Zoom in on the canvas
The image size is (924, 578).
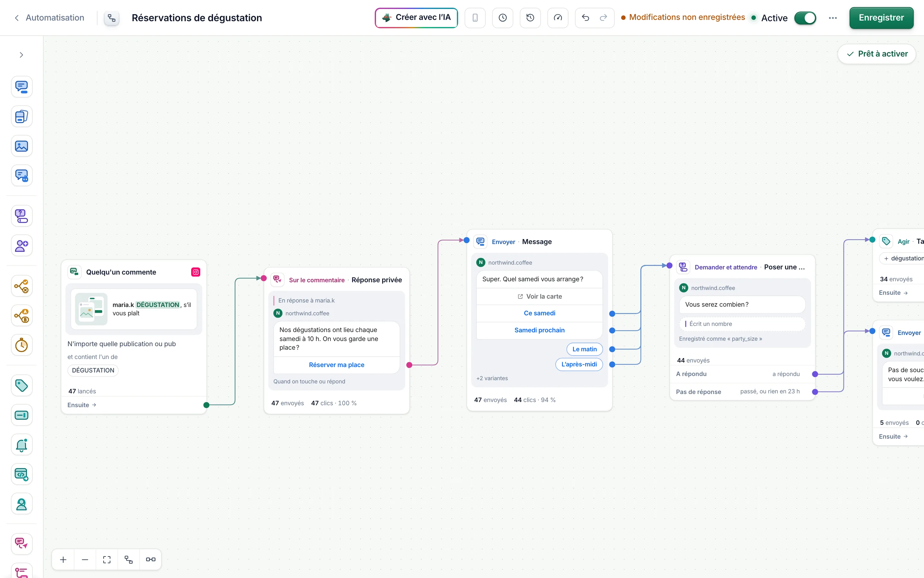click(63, 560)
